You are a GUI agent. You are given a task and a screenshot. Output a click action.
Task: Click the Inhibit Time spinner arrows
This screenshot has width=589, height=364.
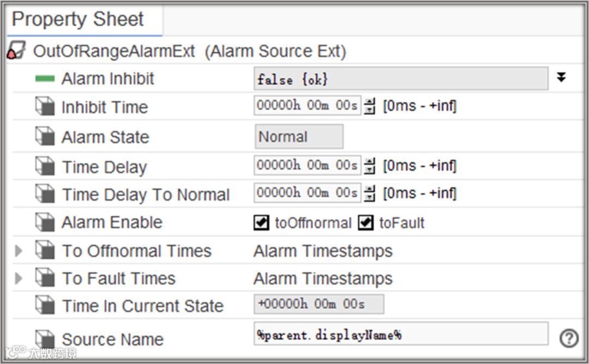tap(370, 106)
